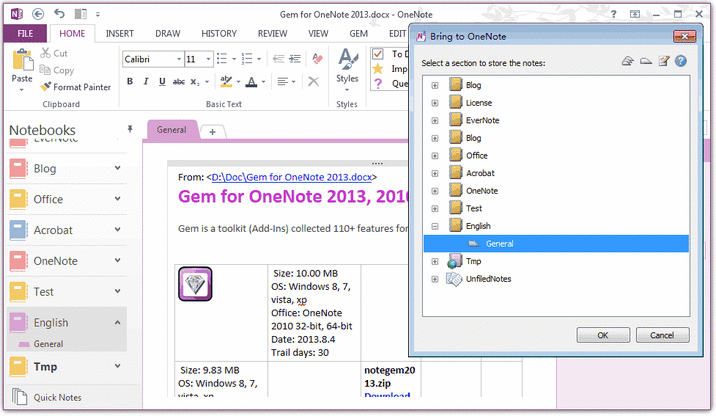Expand the EverNote notebook in tree
Screen dimensions: 716x416
click(x=435, y=121)
